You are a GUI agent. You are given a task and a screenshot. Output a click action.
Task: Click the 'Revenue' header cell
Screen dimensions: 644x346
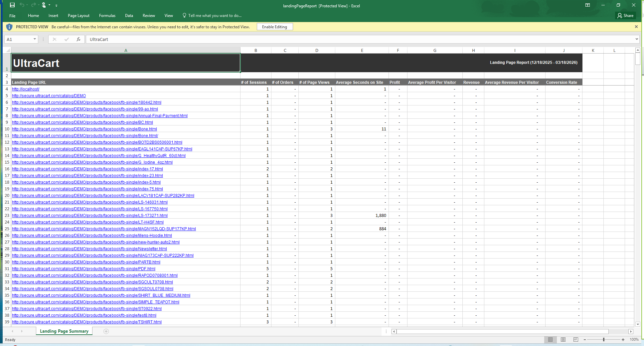point(473,82)
